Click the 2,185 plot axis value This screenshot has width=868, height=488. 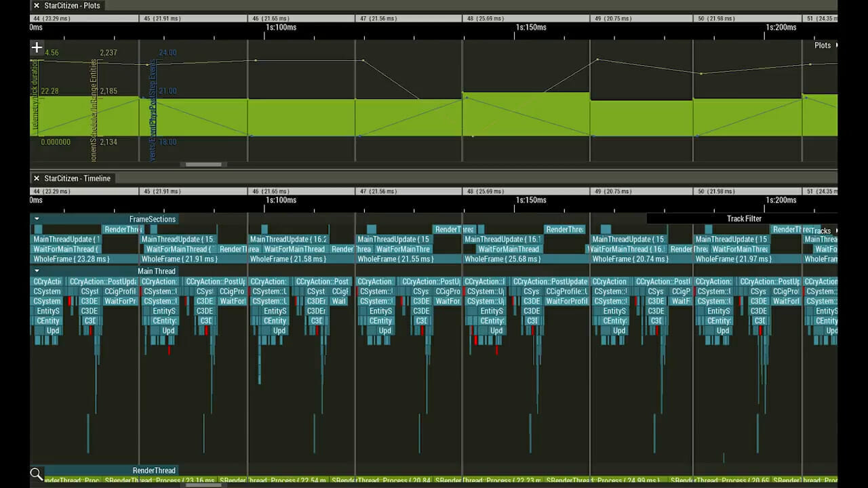(x=108, y=91)
